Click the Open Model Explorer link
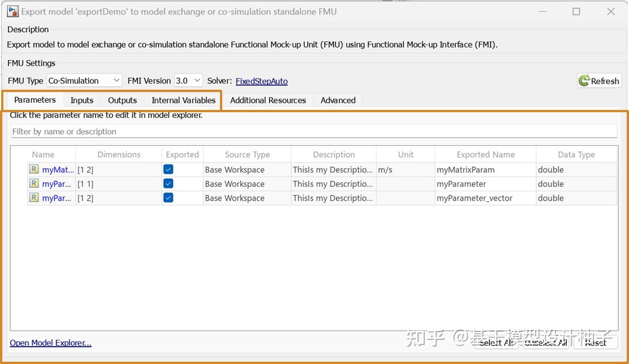The height and width of the screenshot is (364, 629). coord(50,342)
